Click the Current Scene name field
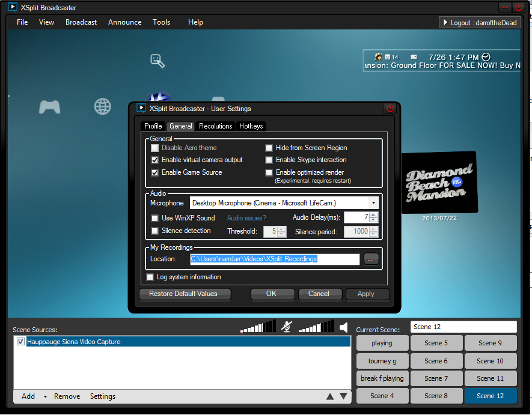532x415 pixels. [463, 327]
